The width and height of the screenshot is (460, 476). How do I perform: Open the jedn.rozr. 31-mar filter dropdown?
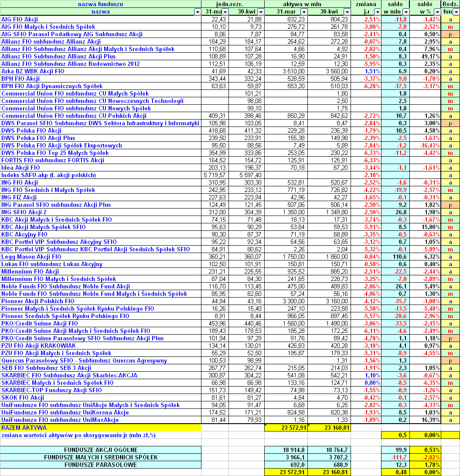pos(225,12)
